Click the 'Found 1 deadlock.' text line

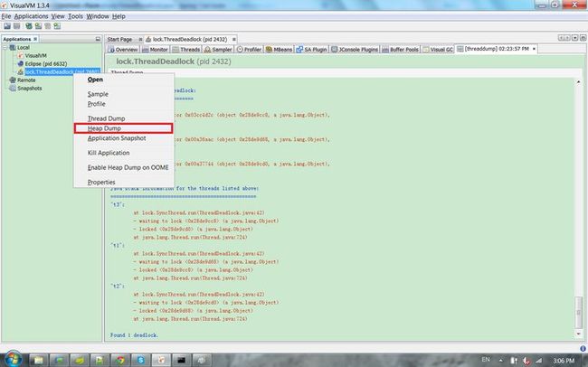coord(134,335)
